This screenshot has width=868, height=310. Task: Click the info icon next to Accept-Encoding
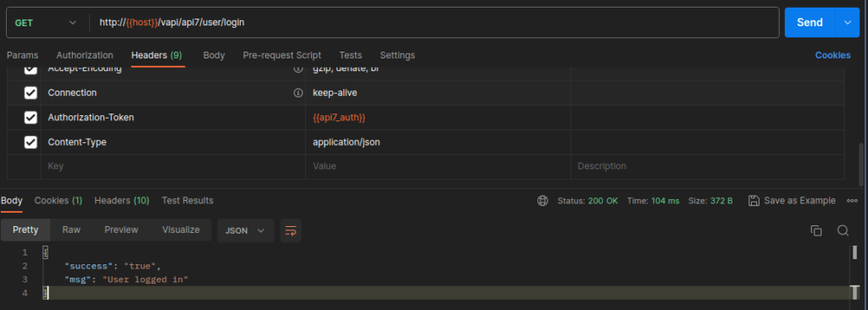(x=298, y=69)
